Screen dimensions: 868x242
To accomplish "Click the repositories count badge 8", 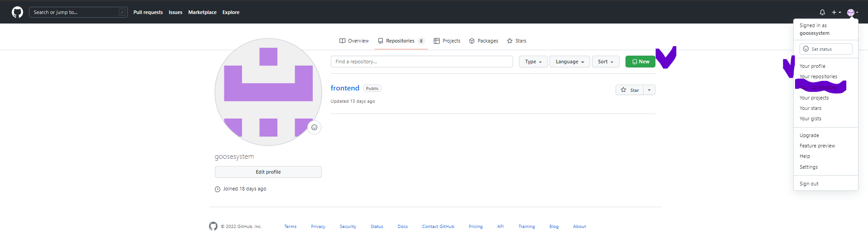I will click(421, 41).
